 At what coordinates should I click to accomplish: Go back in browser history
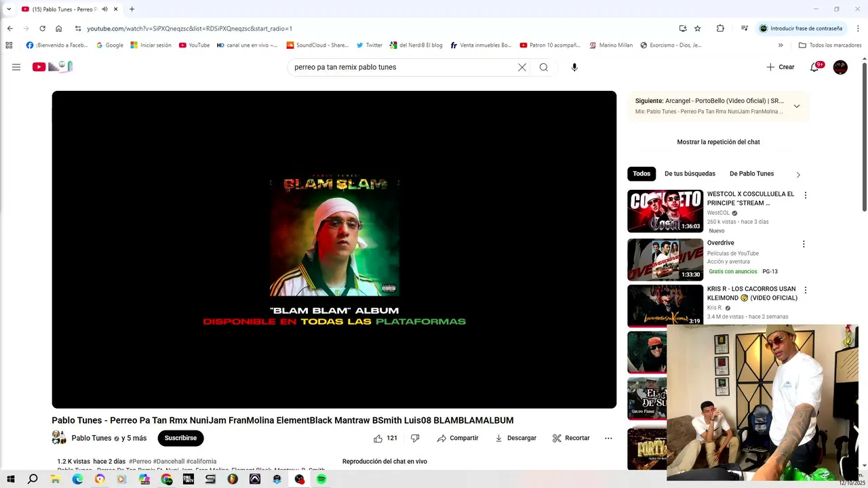coord(9,28)
